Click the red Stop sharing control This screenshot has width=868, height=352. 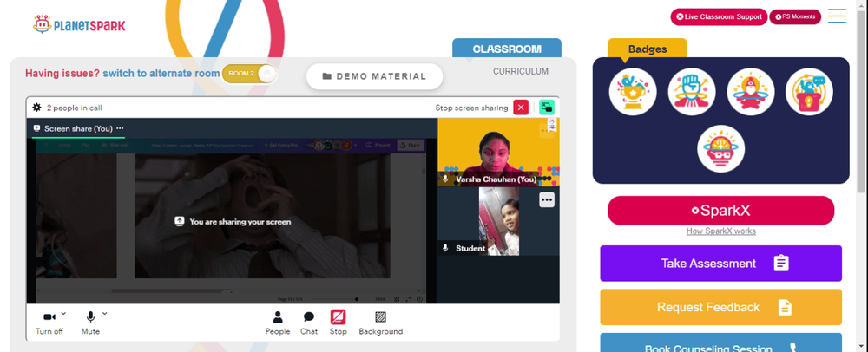[339, 323]
